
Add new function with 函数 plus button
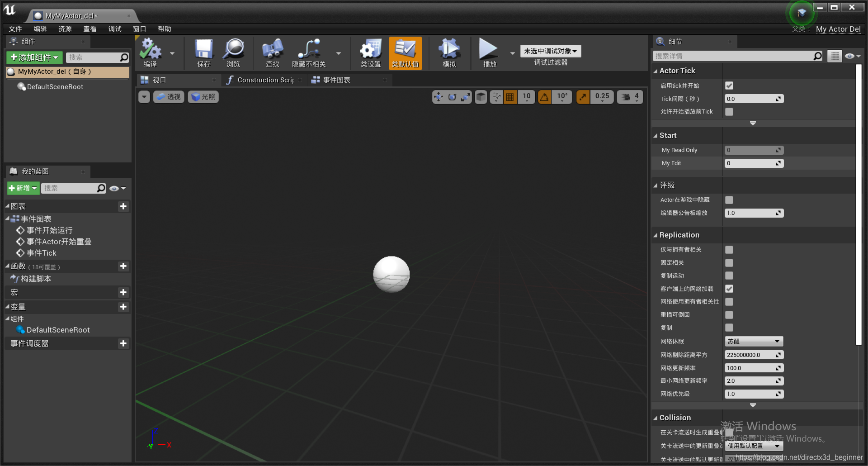coord(123,266)
